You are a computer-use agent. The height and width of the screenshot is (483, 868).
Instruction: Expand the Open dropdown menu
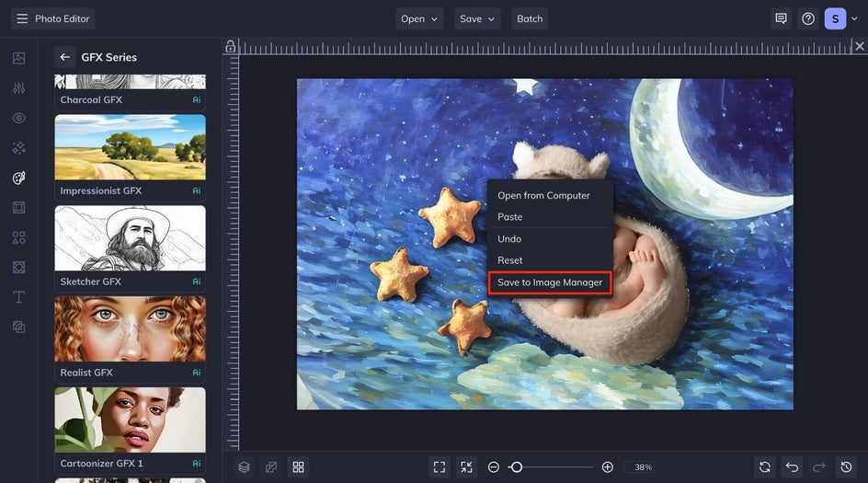(419, 18)
